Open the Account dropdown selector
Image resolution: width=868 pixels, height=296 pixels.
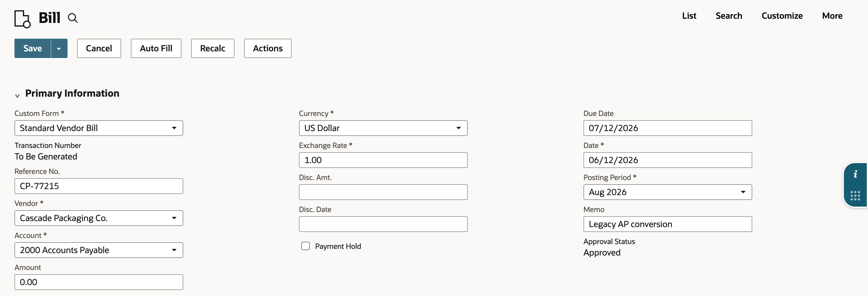pos(99,250)
